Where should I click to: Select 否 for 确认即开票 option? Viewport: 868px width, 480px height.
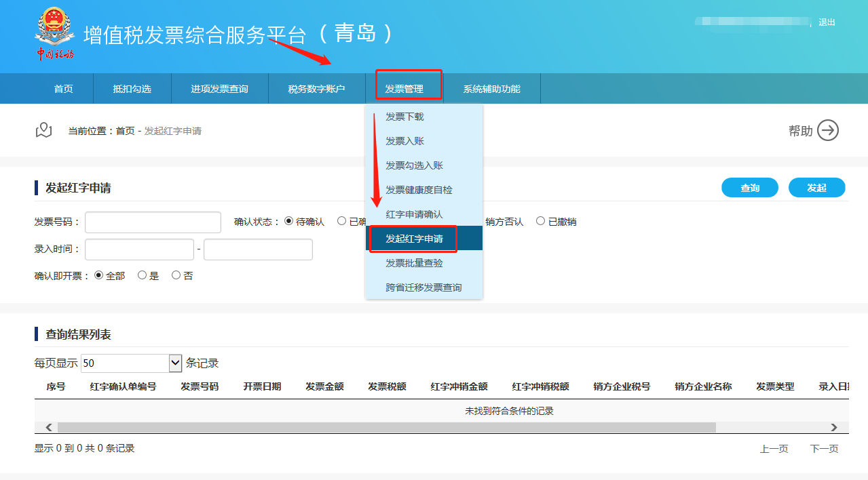click(x=176, y=276)
